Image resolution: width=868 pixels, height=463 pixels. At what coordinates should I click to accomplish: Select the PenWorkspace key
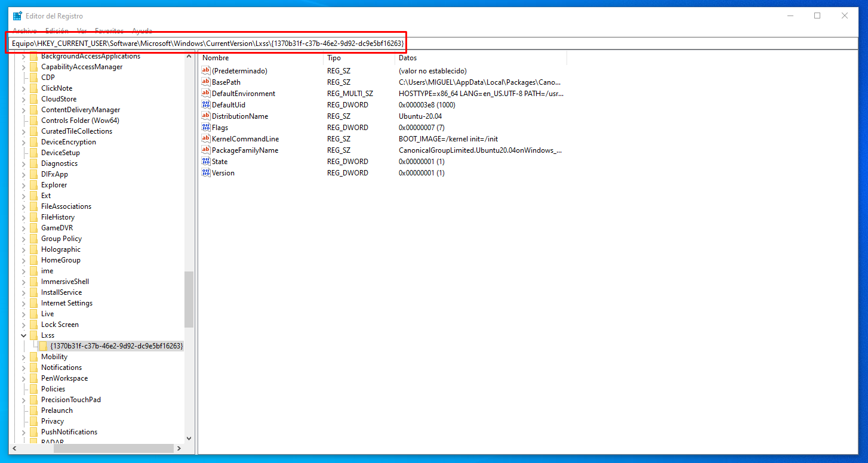pyautogui.click(x=64, y=378)
